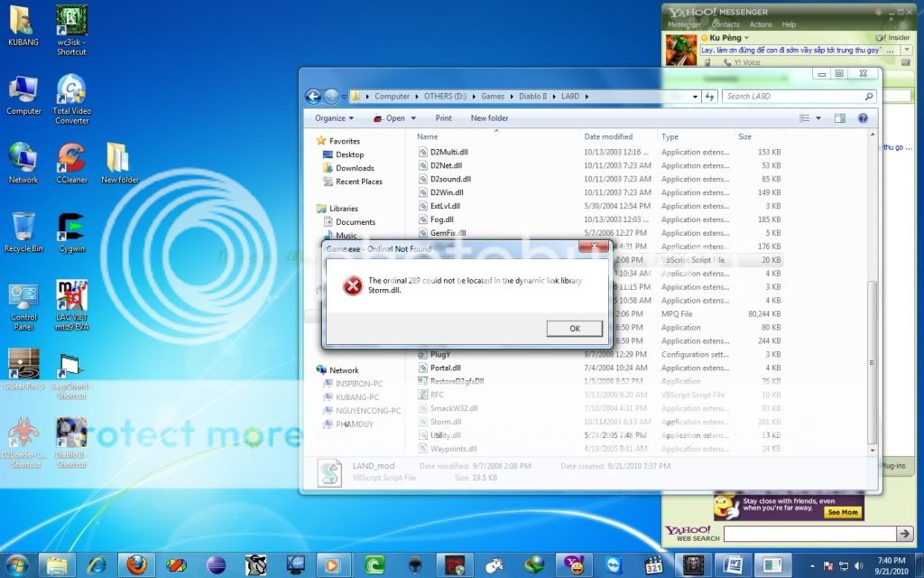The image size is (924, 578).
Task: Expand the address bar history dropdown
Action: click(x=696, y=96)
